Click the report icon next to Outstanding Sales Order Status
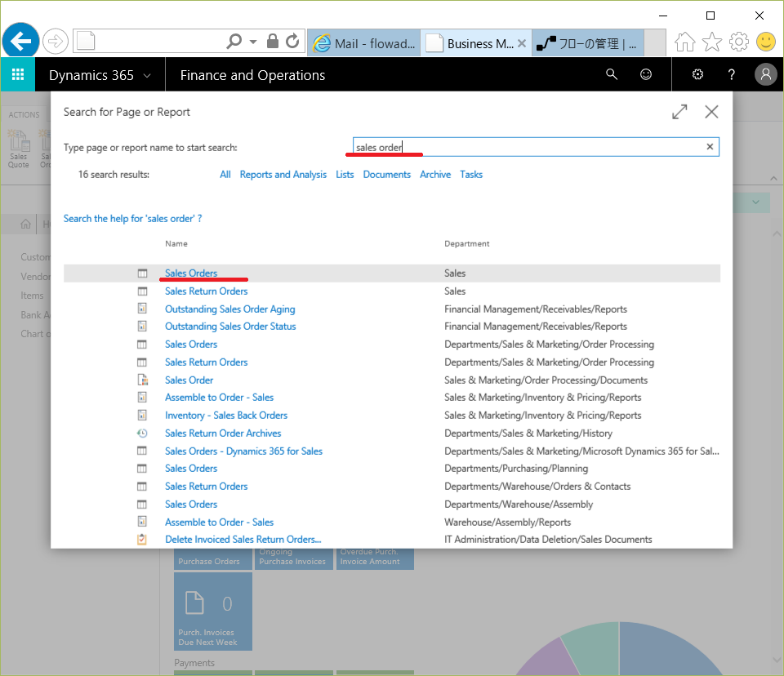 point(142,326)
